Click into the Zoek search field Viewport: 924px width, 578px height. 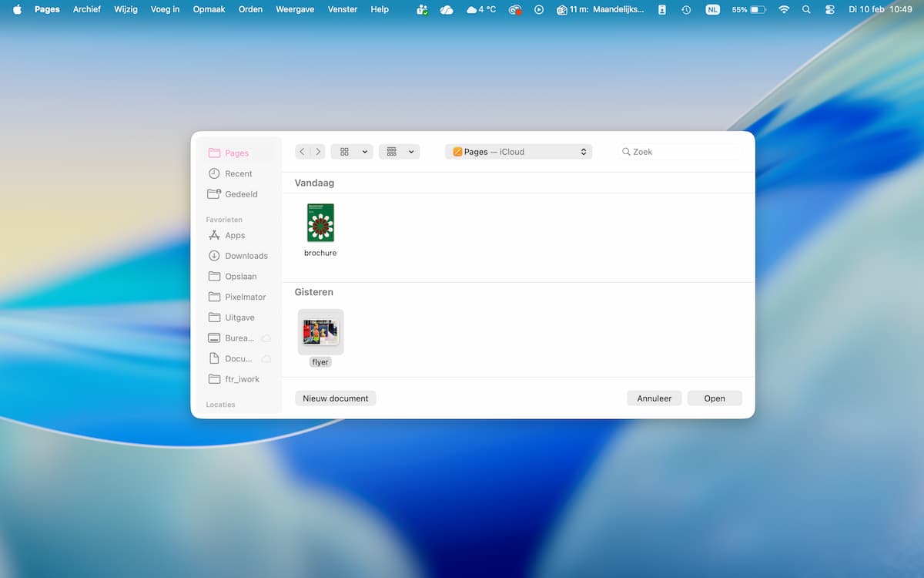pos(681,152)
